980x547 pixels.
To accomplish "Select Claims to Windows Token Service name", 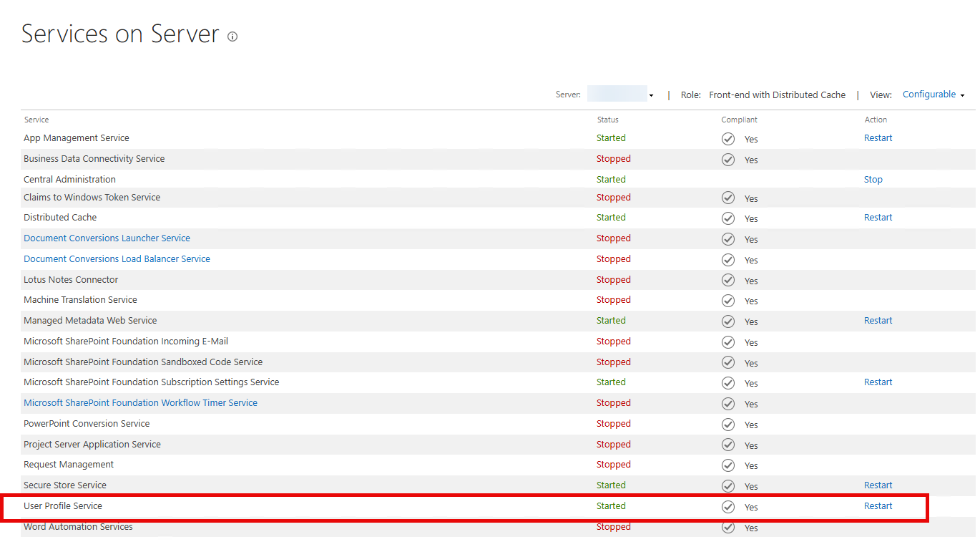I will pyautogui.click(x=92, y=198).
